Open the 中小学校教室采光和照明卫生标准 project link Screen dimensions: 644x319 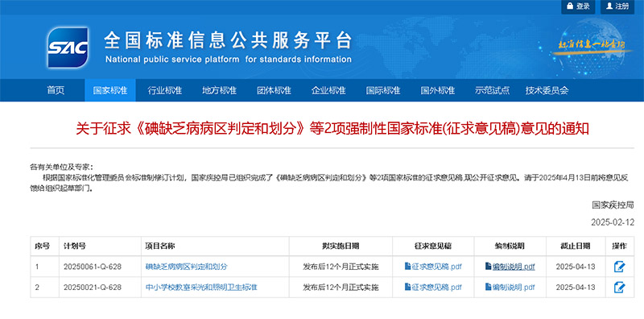(201, 287)
